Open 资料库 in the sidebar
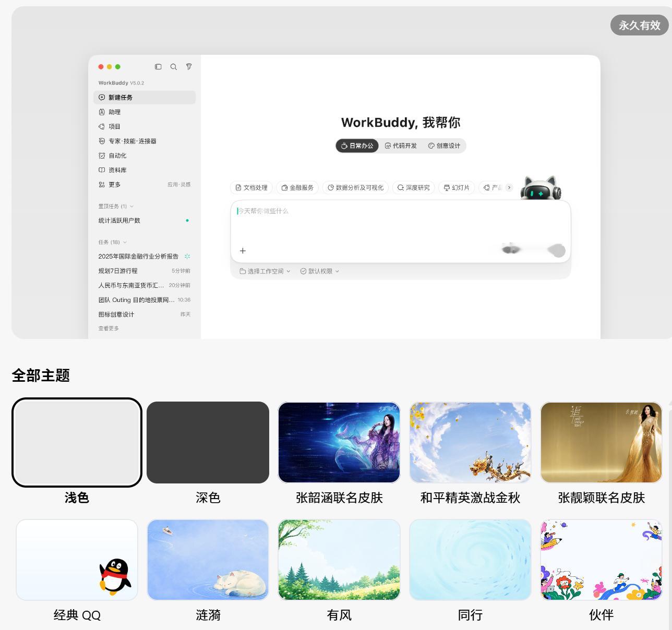Image resolution: width=672 pixels, height=630 pixels. coord(145,170)
